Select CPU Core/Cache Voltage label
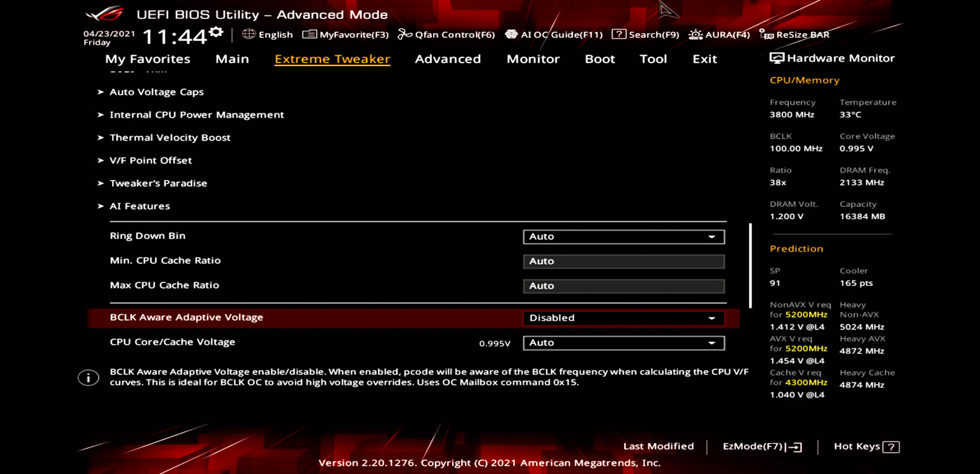 [x=172, y=342]
